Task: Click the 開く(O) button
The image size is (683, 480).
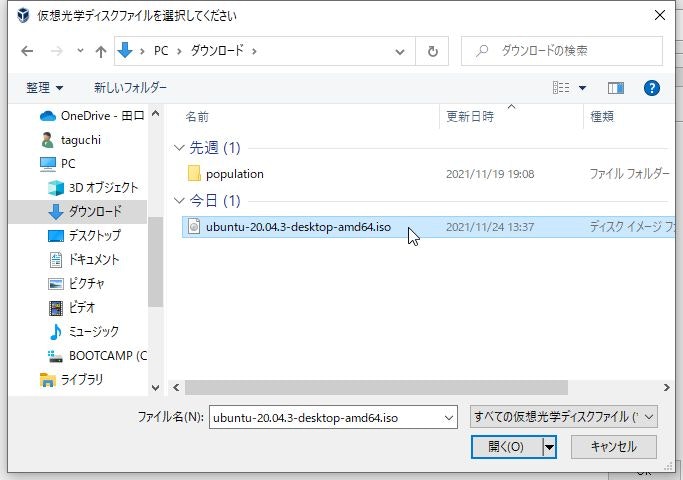Action: [507, 446]
